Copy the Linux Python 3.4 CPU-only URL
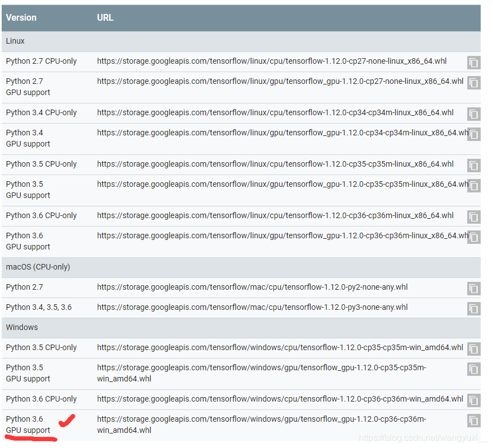The width and height of the screenshot is (493, 448). pos(473,114)
